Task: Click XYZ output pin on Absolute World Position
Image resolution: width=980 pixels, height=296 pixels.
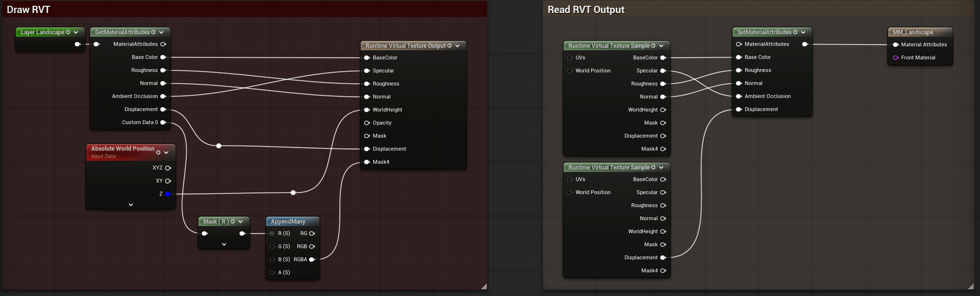Action: (168, 168)
